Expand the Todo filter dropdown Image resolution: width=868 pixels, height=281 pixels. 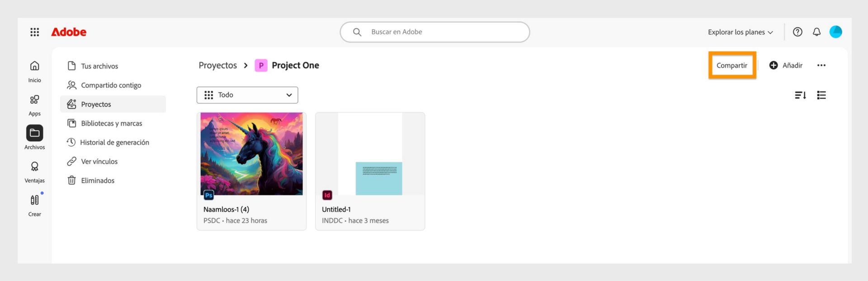247,95
